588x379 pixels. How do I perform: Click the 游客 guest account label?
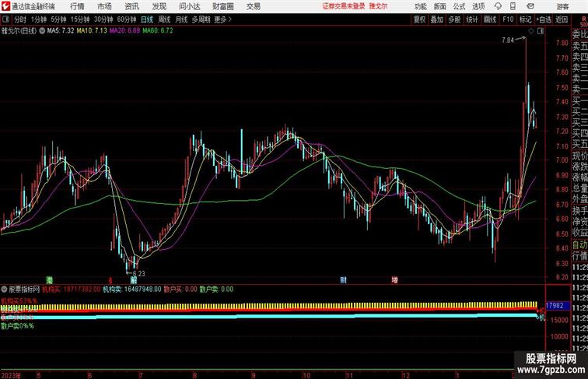coord(562,6)
